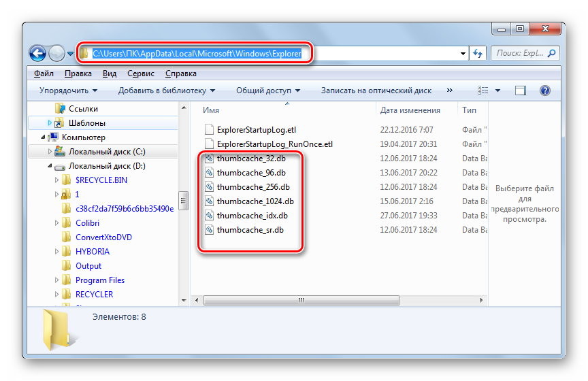Click the grayed Forward arrow button
Viewport: 588px width, 381px height.
[56, 54]
